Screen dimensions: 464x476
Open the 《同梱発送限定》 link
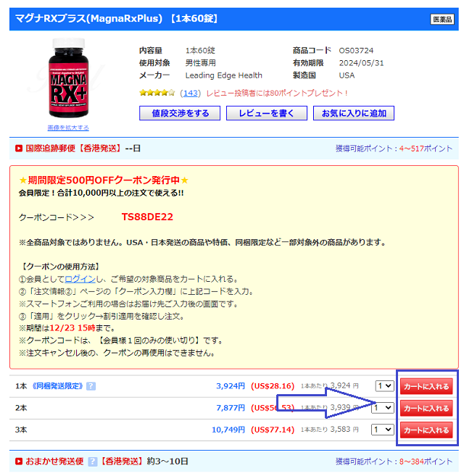pos(57,386)
